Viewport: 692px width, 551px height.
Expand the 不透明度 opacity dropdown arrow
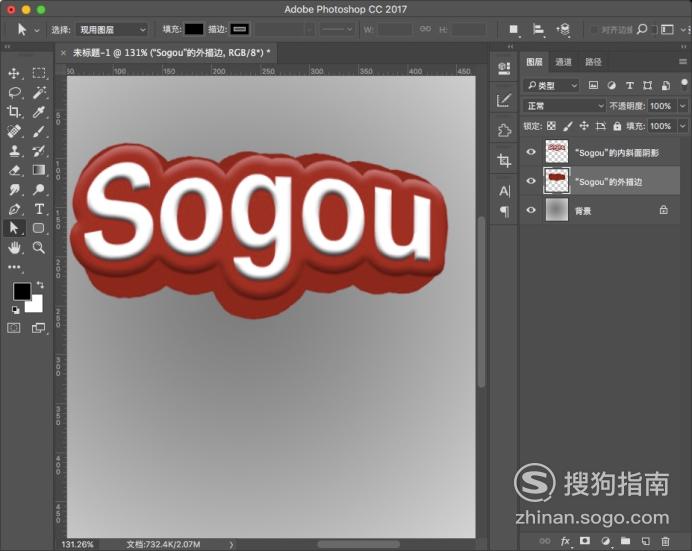click(x=683, y=106)
